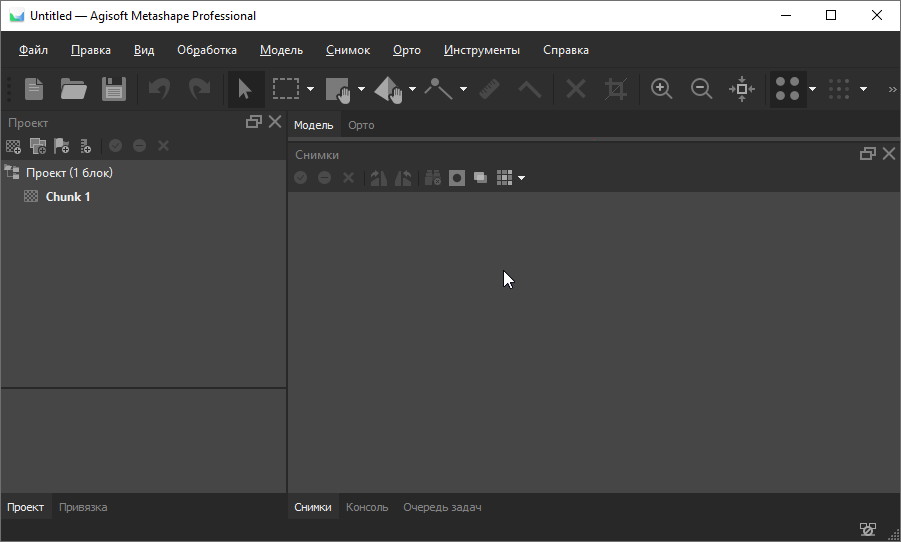The image size is (901, 542).
Task: Expand the point cloud view mode dropdown
Action: tap(812, 89)
